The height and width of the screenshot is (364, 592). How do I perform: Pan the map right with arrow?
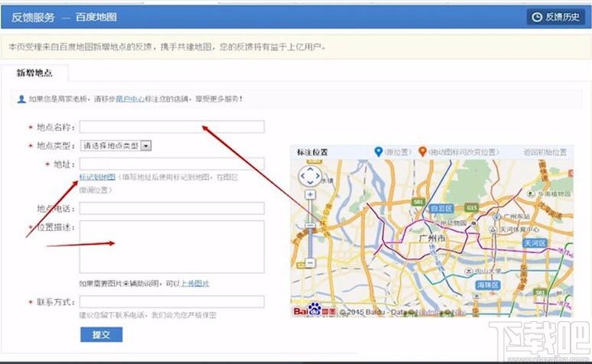click(317, 176)
